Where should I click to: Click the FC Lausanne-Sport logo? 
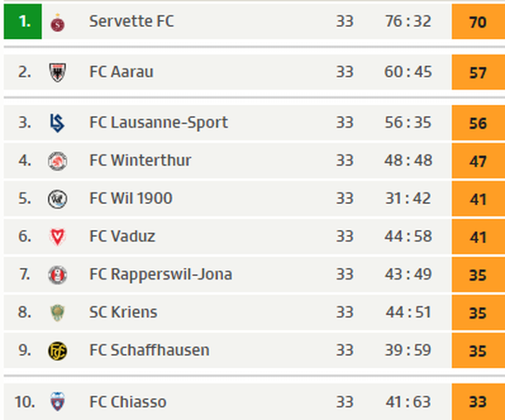click(x=57, y=123)
